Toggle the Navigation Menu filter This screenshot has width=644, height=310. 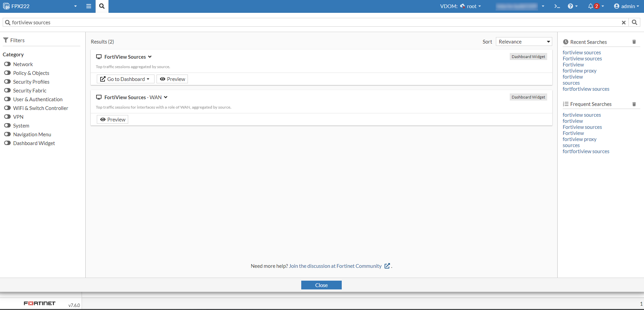[x=7, y=134]
